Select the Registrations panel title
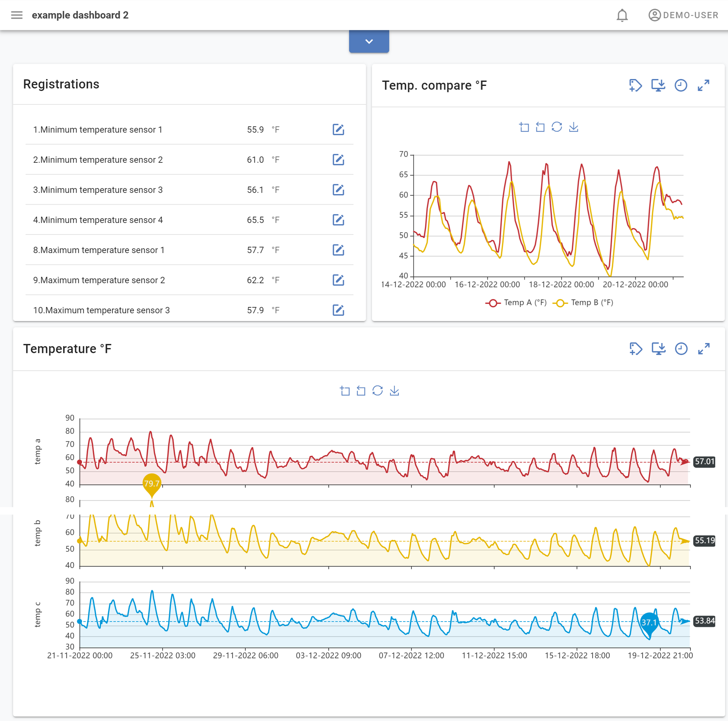The width and height of the screenshot is (728, 721). [62, 84]
